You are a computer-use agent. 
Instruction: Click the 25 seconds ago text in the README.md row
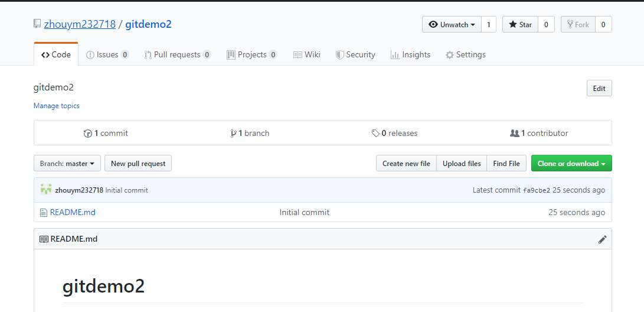click(x=577, y=212)
